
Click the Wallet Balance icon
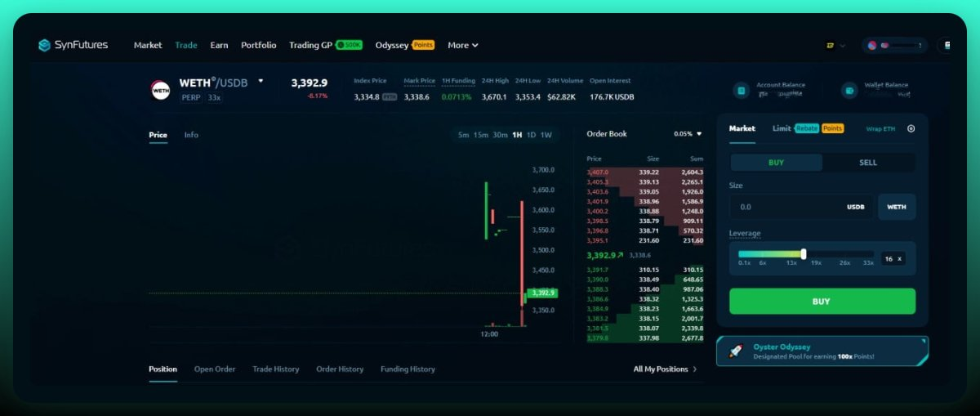(849, 90)
